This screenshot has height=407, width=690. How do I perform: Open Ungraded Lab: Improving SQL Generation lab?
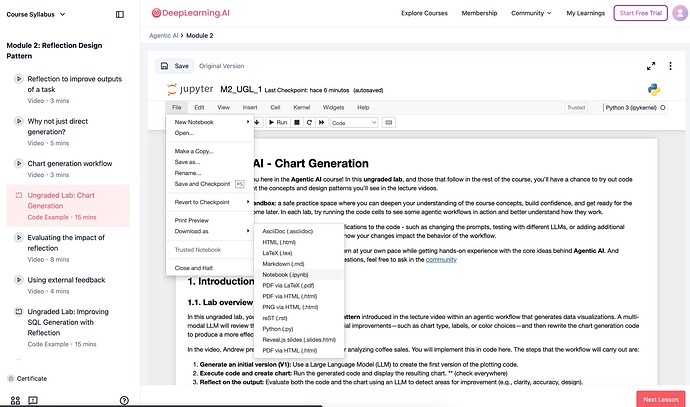pos(68,327)
